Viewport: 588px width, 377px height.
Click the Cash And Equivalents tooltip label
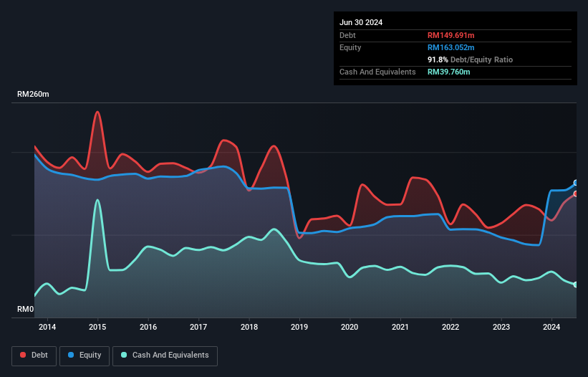pyautogui.click(x=377, y=72)
